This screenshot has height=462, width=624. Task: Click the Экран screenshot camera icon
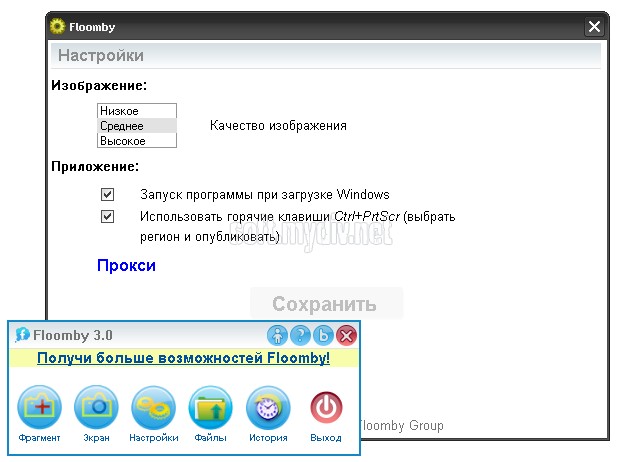point(96,407)
